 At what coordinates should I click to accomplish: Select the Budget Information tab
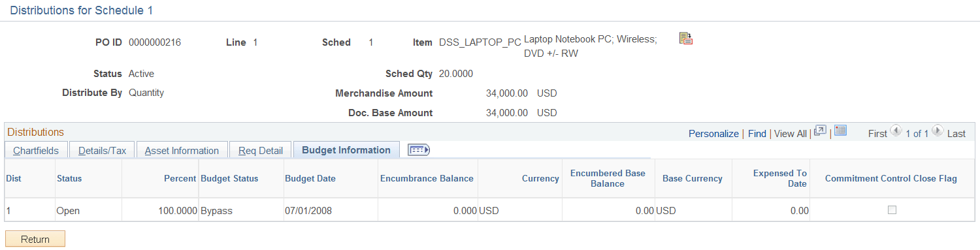(346, 150)
